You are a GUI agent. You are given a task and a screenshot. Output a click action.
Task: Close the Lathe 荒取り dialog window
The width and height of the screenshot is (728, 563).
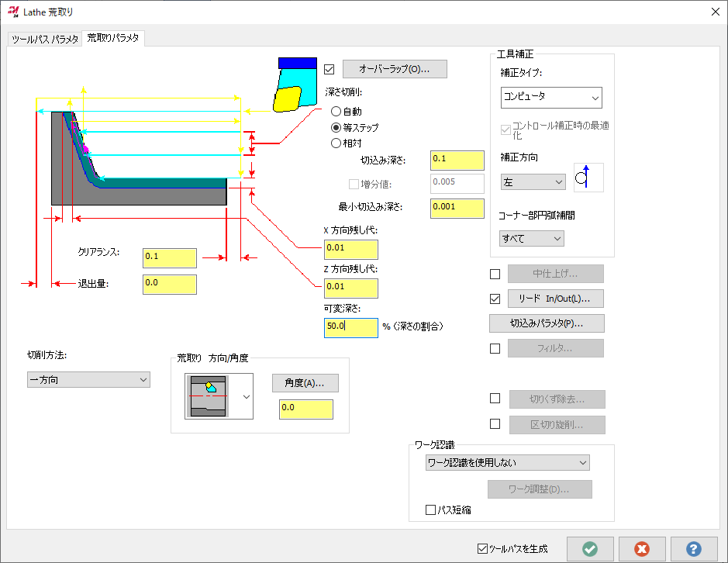(x=716, y=12)
